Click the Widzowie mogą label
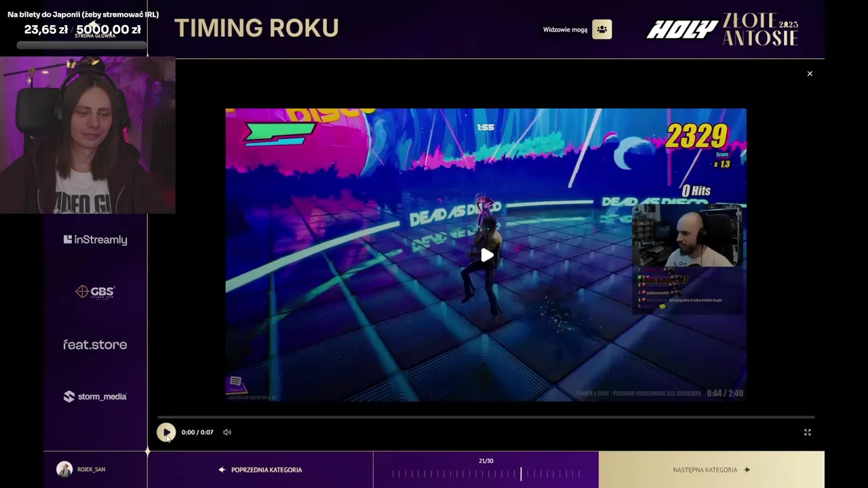The image size is (868, 488). (x=565, y=30)
